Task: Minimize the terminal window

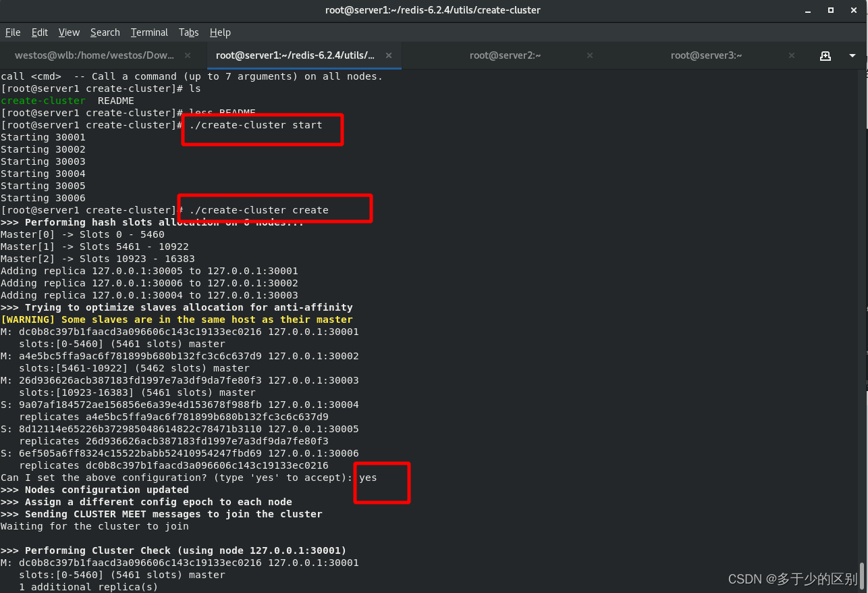Action: point(808,10)
